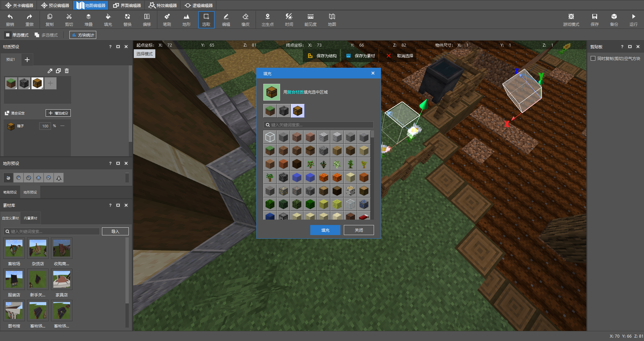
Task: Click the 素材库 keyword search field
Action: [52, 231]
